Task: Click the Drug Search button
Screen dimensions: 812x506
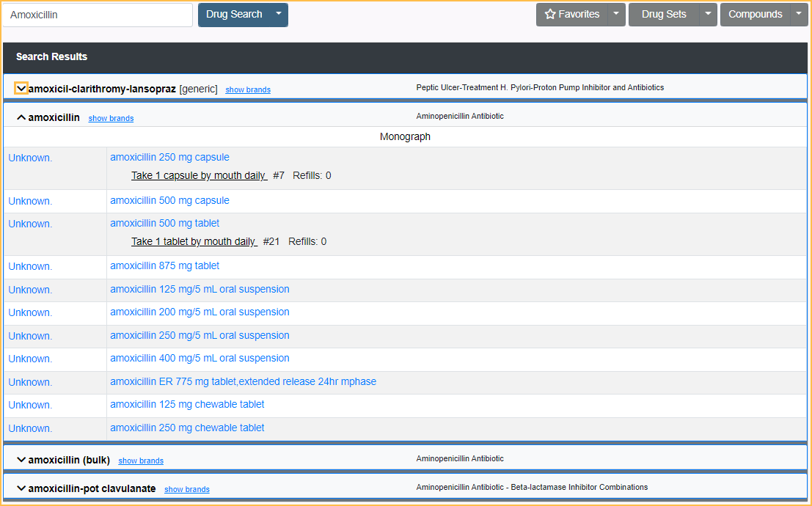Action: (x=234, y=15)
